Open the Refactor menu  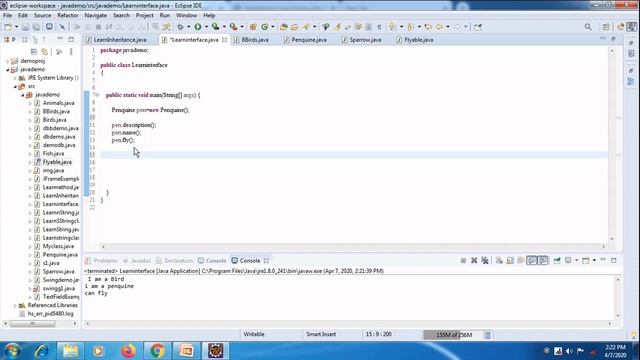[x=68, y=16]
